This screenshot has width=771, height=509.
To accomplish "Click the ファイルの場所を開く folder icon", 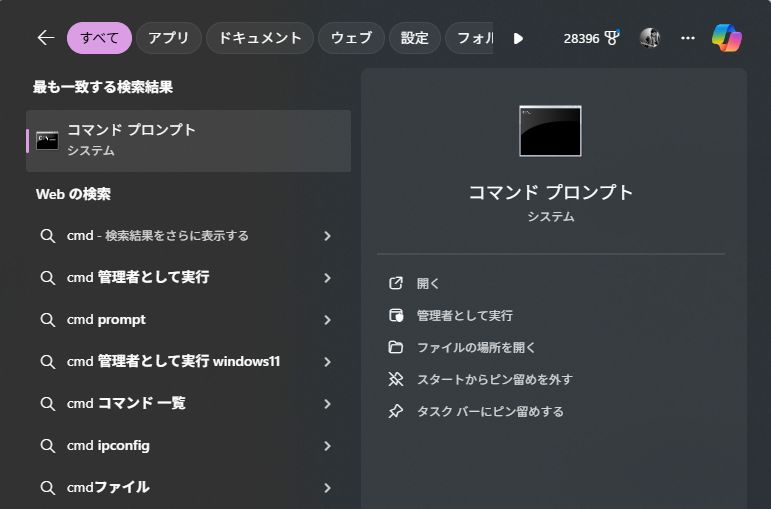I will (x=396, y=347).
